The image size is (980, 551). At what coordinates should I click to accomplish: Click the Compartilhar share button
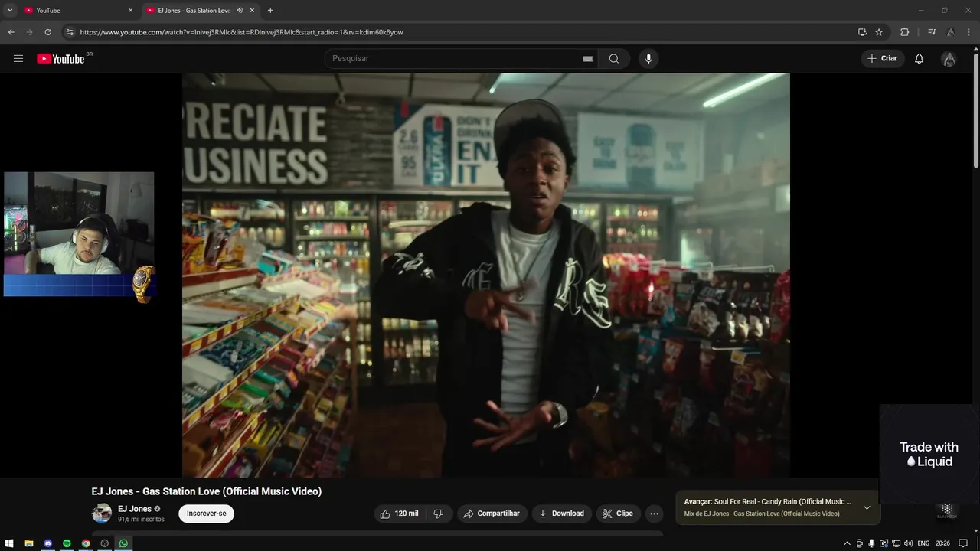pos(492,514)
